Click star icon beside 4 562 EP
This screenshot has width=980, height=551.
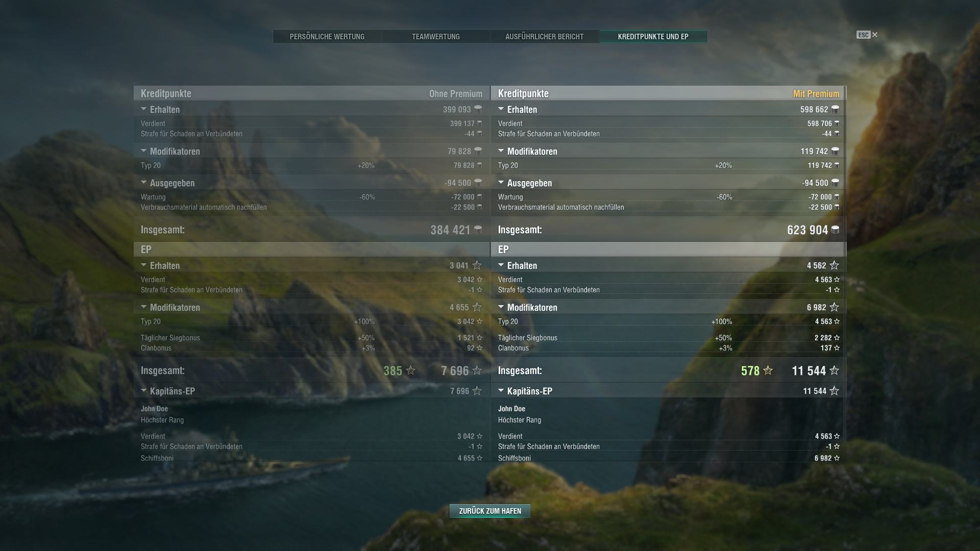tap(834, 265)
